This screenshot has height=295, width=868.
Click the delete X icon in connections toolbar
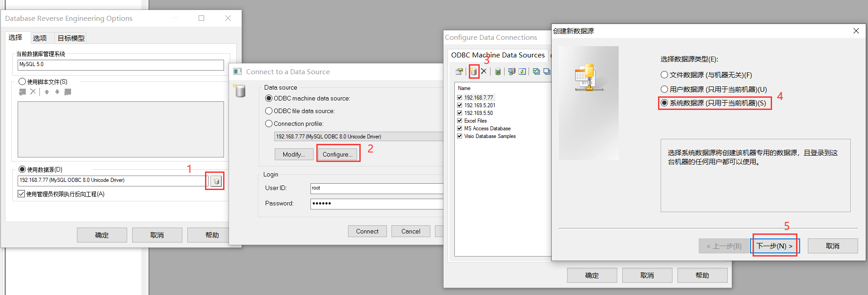point(484,71)
